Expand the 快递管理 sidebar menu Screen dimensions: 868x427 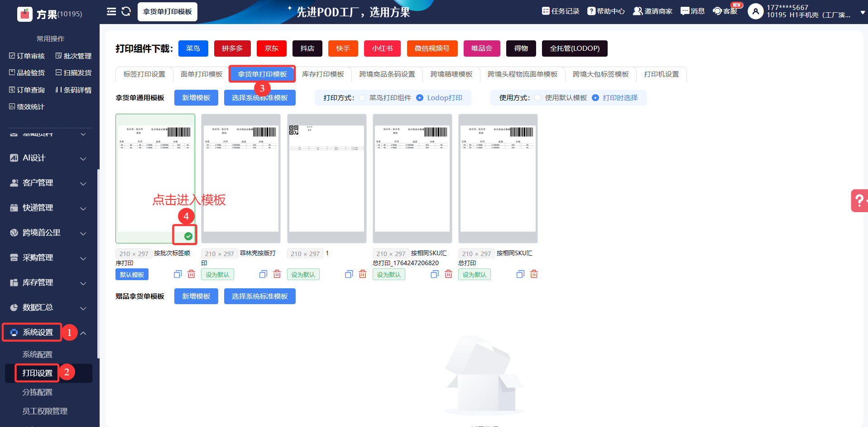pyautogui.click(x=50, y=208)
